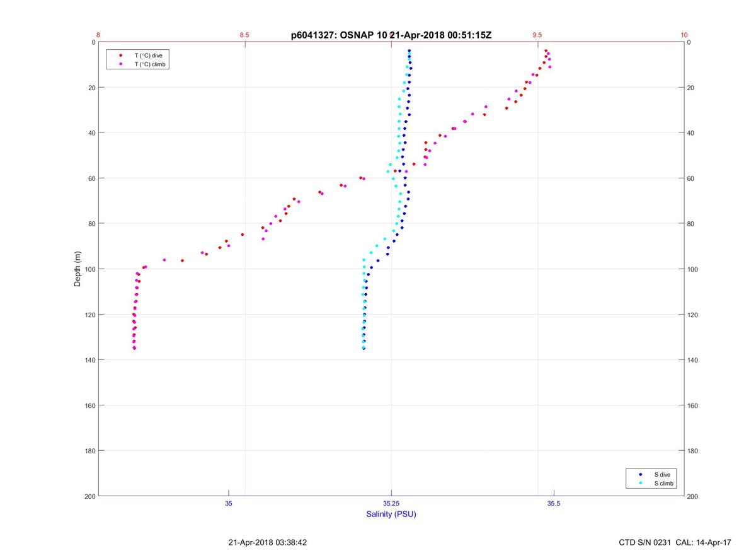Click the blue salinity tick label '35.25'
This screenshot has height=558, width=756.
(391, 503)
